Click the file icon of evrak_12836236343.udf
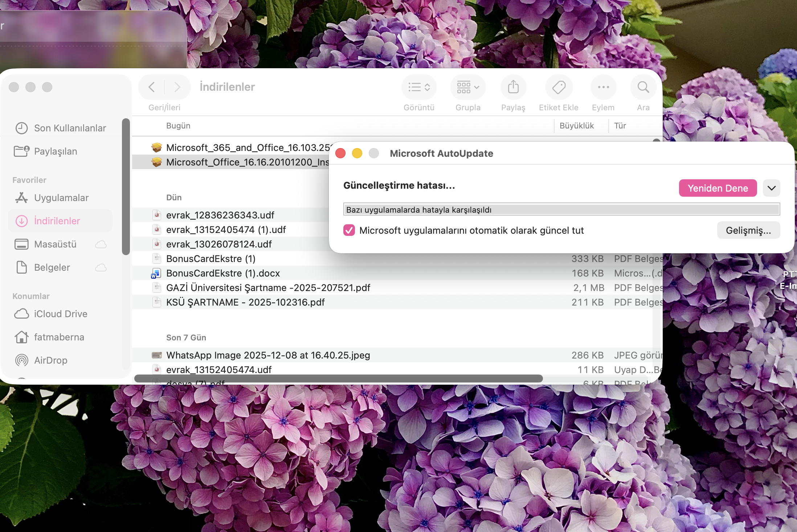Screen dimensions: 797x532 [157, 215]
